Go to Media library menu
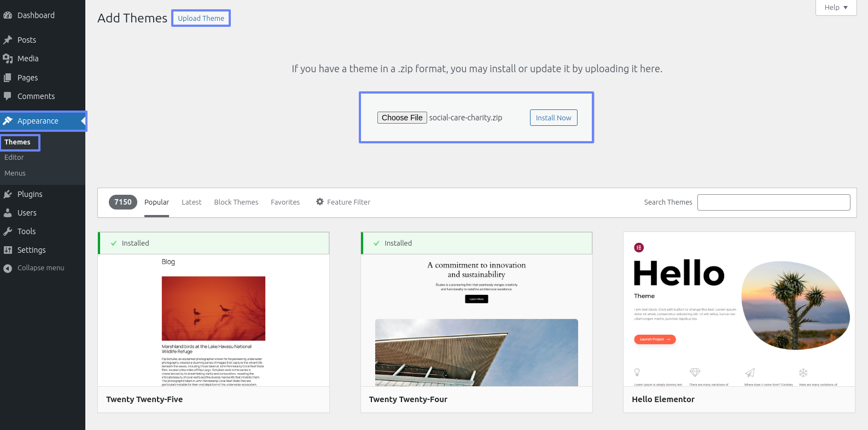 (43, 59)
